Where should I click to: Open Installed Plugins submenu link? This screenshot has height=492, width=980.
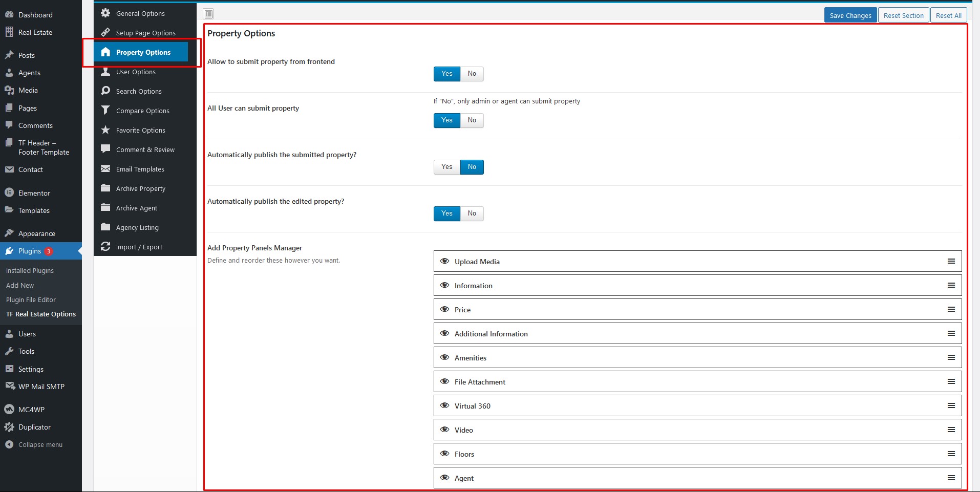point(30,270)
